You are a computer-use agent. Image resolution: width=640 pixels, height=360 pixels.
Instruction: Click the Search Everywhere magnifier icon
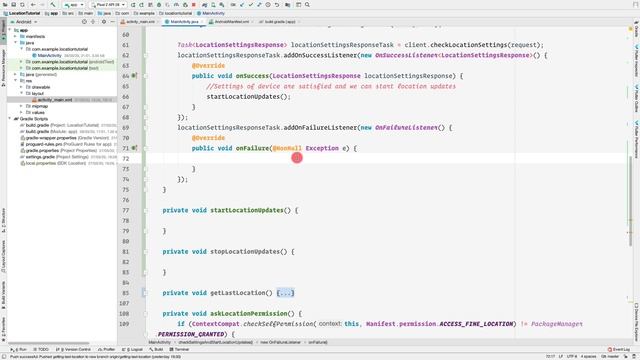tap(307, 4)
